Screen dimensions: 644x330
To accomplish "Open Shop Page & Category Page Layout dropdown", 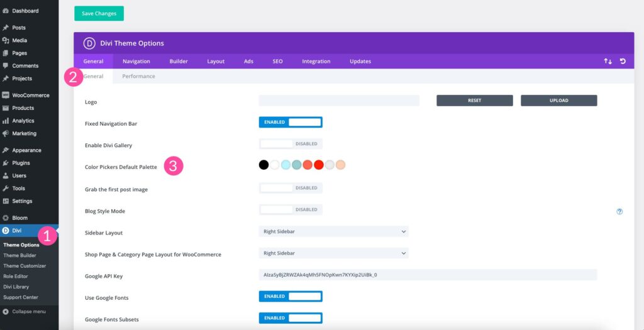I will click(x=333, y=253).
